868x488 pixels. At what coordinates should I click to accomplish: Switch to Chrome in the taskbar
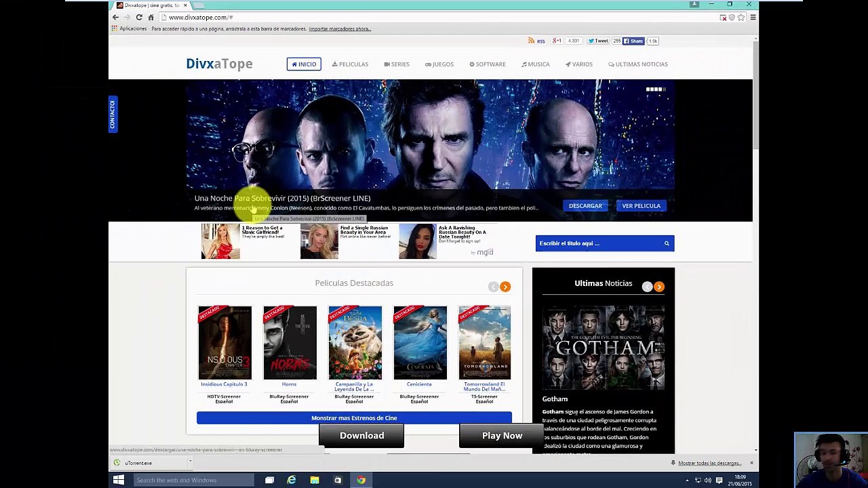pyautogui.click(x=361, y=480)
